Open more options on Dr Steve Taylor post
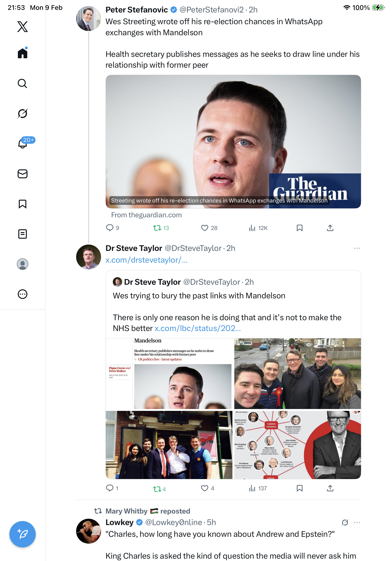The width and height of the screenshot is (392, 561). [x=357, y=248]
